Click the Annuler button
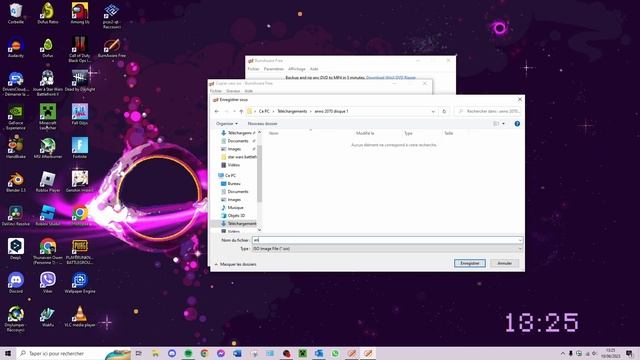Image resolution: width=640 pixels, height=360 pixels. point(504,263)
